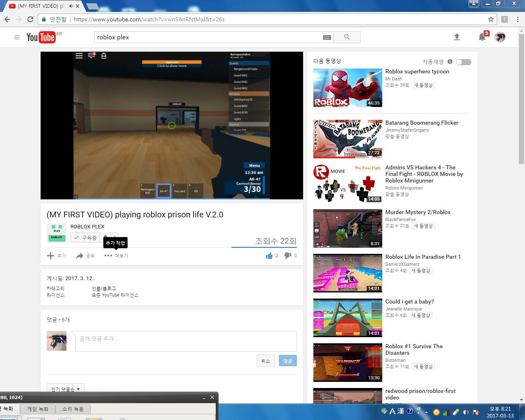Reload the page in Chrome
This screenshot has width=525, height=420.
(x=30, y=19)
